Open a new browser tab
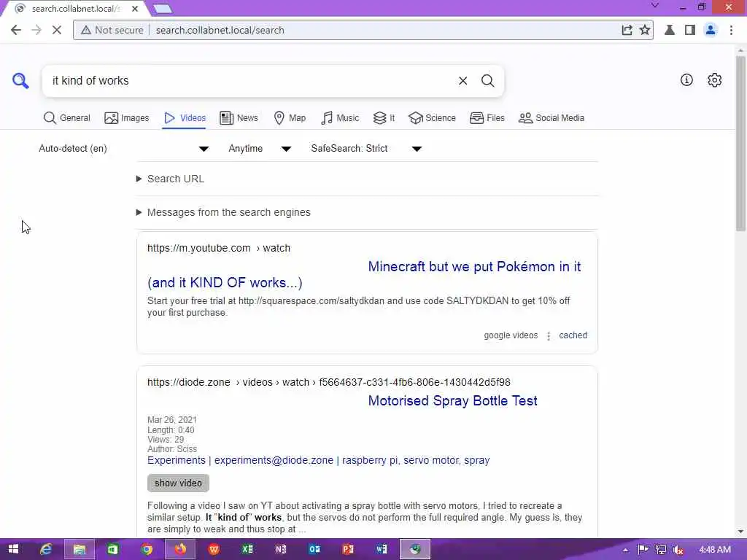747x560 pixels. pyautogui.click(x=163, y=9)
